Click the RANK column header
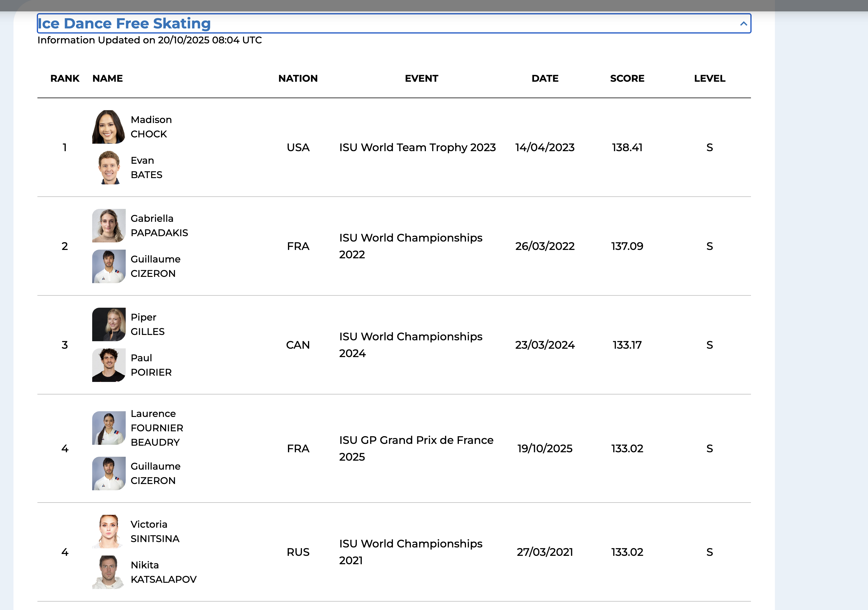The width and height of the screenshot is (868, 610). coord(65,78)
